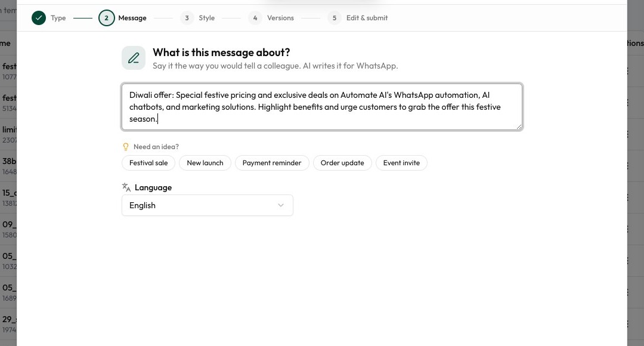Choose the Event invite suggestion
This screenshot has height=346, width=644.
[x=401, y=163]
